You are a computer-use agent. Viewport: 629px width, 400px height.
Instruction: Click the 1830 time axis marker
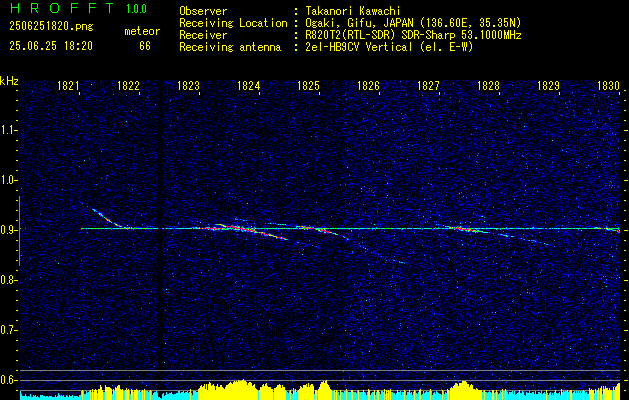608,86
